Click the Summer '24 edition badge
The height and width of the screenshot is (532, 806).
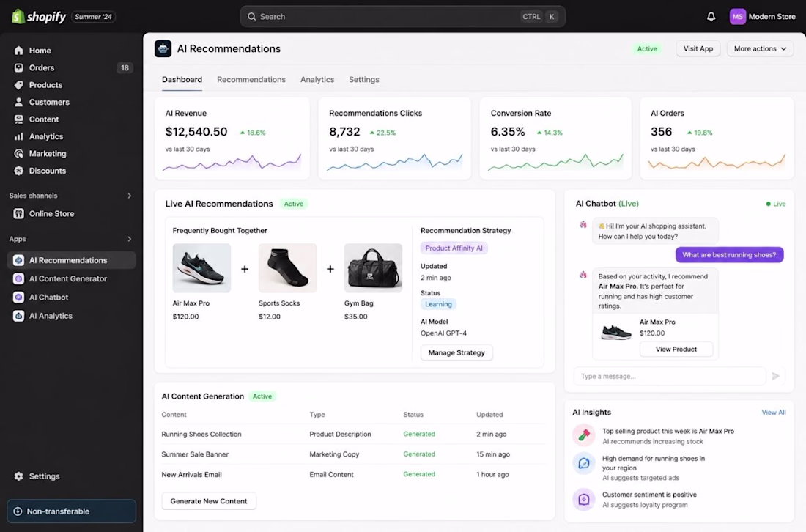(93, 17)
